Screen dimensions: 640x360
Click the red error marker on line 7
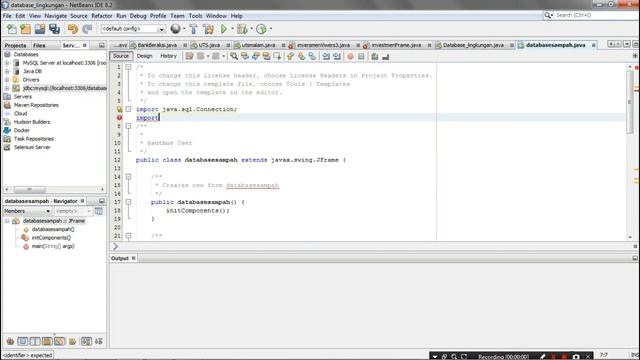click(x=119, y=118)
